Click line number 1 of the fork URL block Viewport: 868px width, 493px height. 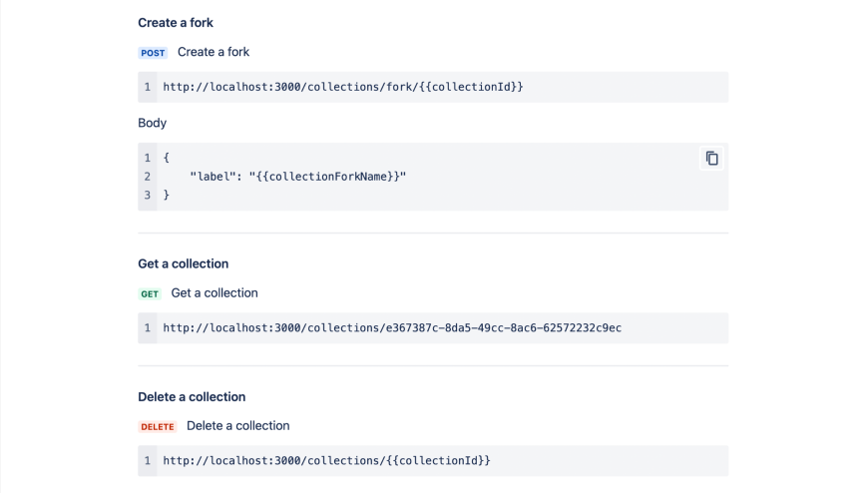(148, 87)
